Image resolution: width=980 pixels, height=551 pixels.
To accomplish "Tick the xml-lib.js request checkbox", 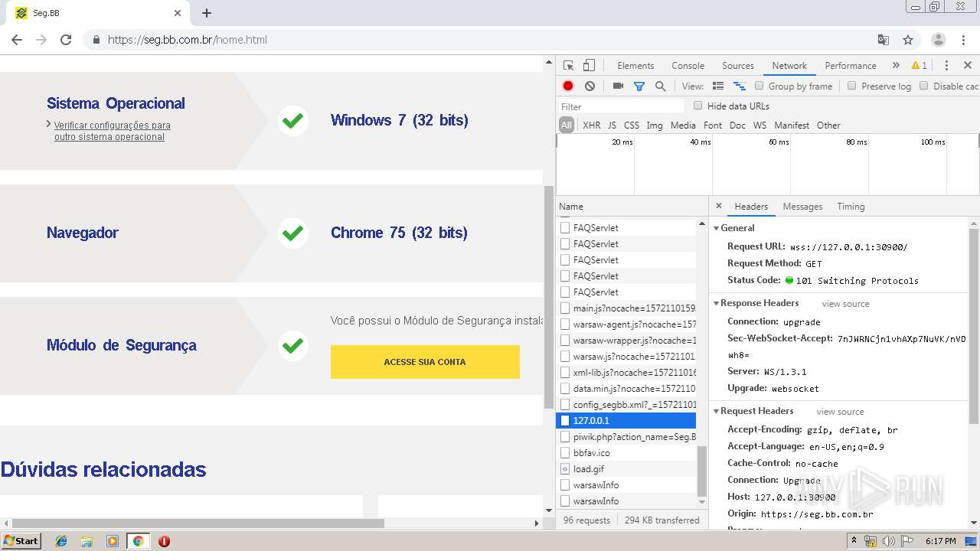I will (565, 373).
